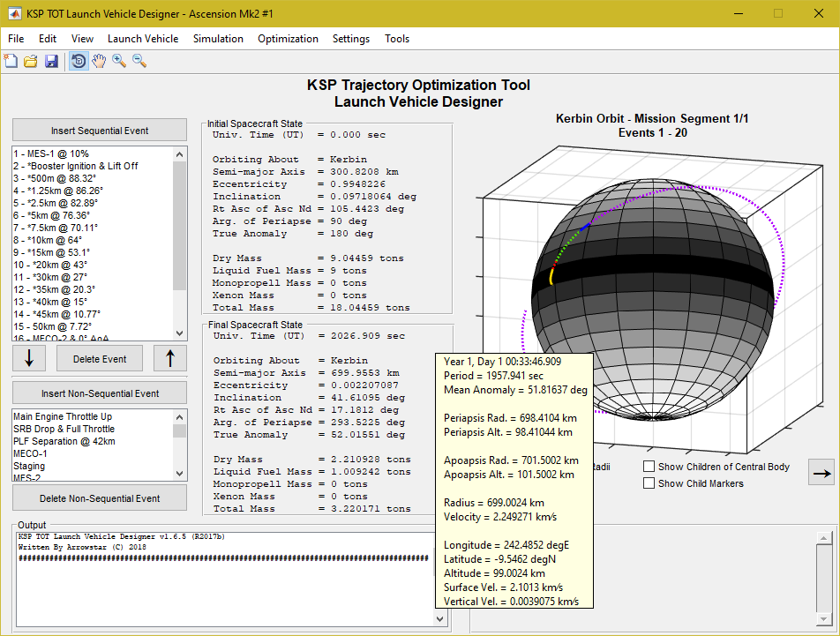
Task: Click the yellow orbit segment on globe
Action: click(x=551, y=276)
